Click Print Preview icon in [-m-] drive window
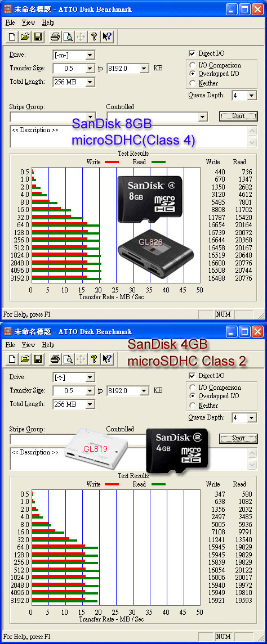Image resolution: width=267 pixels, height=644 pixels. (x=68, y=37)
